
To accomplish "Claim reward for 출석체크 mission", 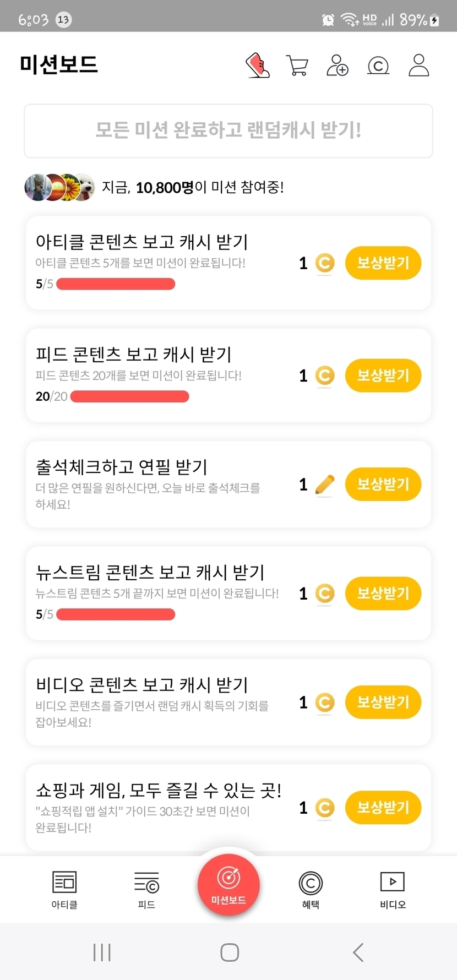I will coord(383,484).
